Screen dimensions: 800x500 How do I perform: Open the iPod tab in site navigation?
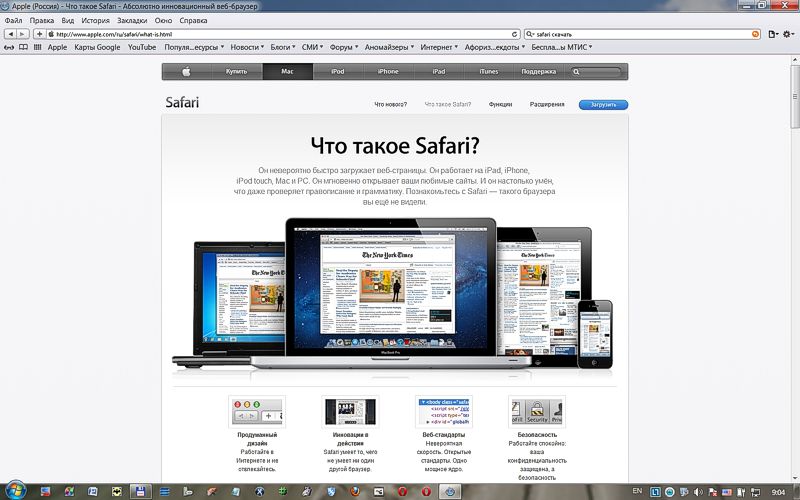coord(338,71)
